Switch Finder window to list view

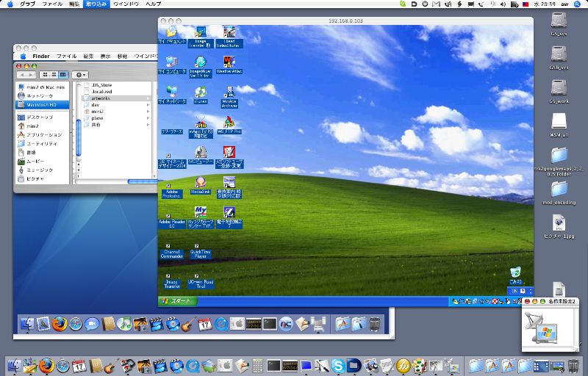point(54,75)
